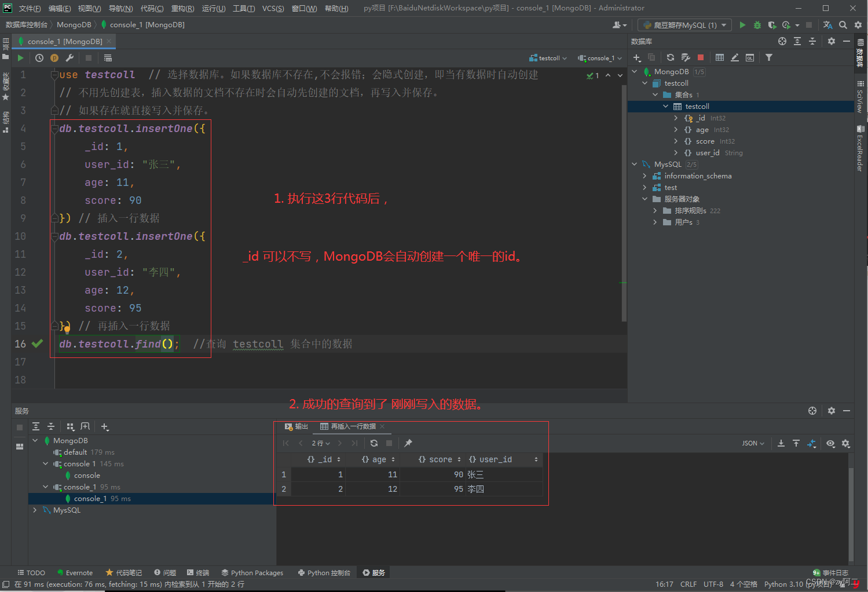Open the run configuration dropdown
This screenshot has height=592, width=868.
point(685,25)
